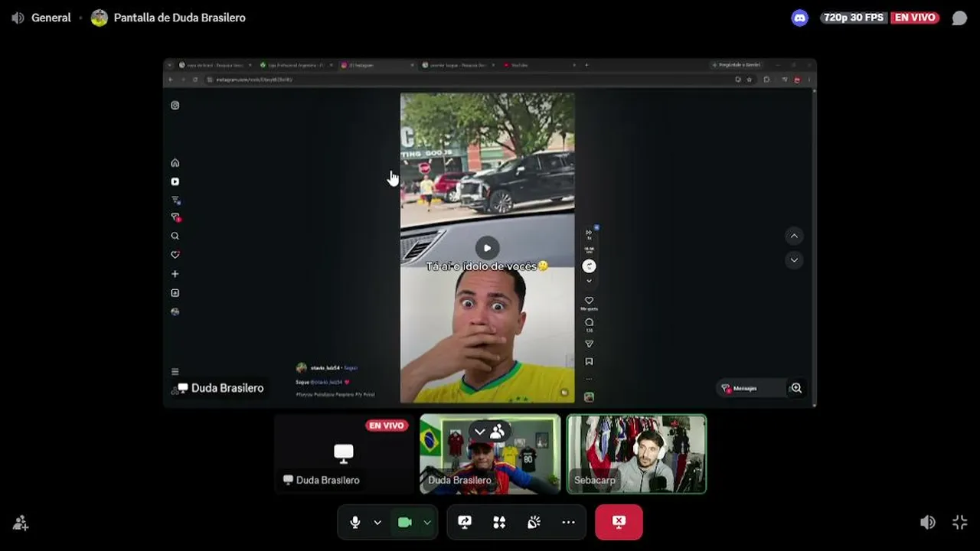Disconnect from the call with red button
The image size is (980, 551).
(x=619, y=522)
